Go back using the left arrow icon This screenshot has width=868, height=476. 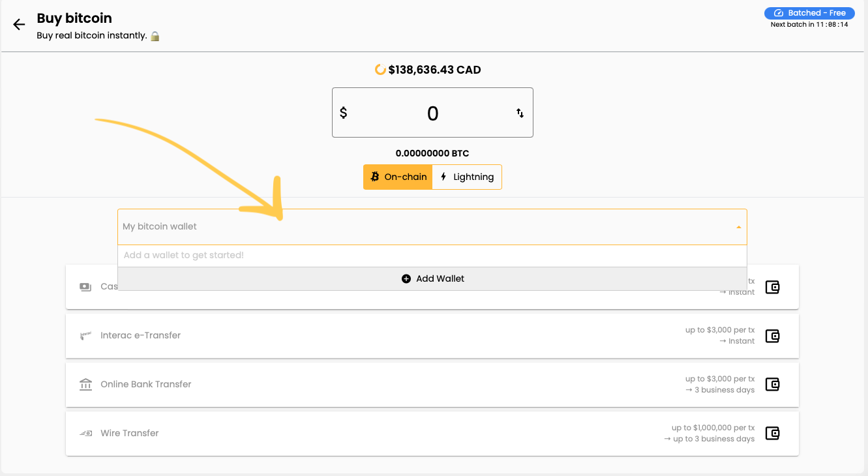(x=19, y=25)
